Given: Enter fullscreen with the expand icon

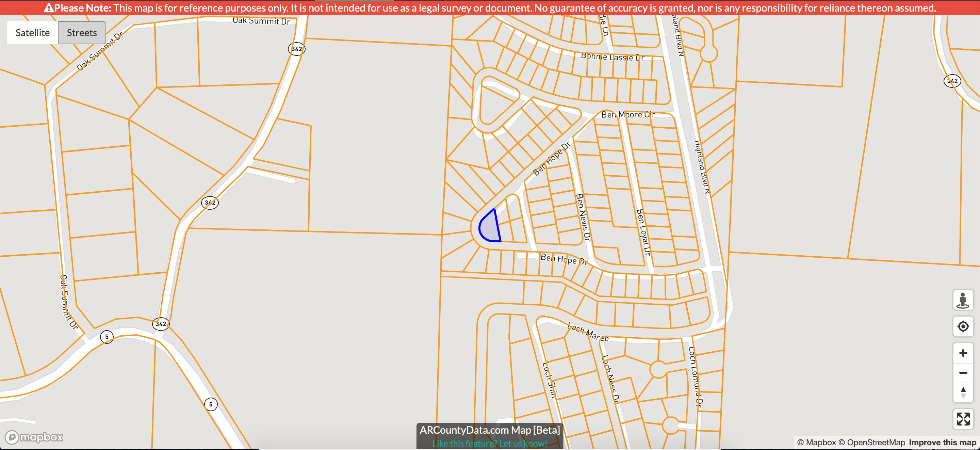Looking at the screenshot, I should pos(963,419).
